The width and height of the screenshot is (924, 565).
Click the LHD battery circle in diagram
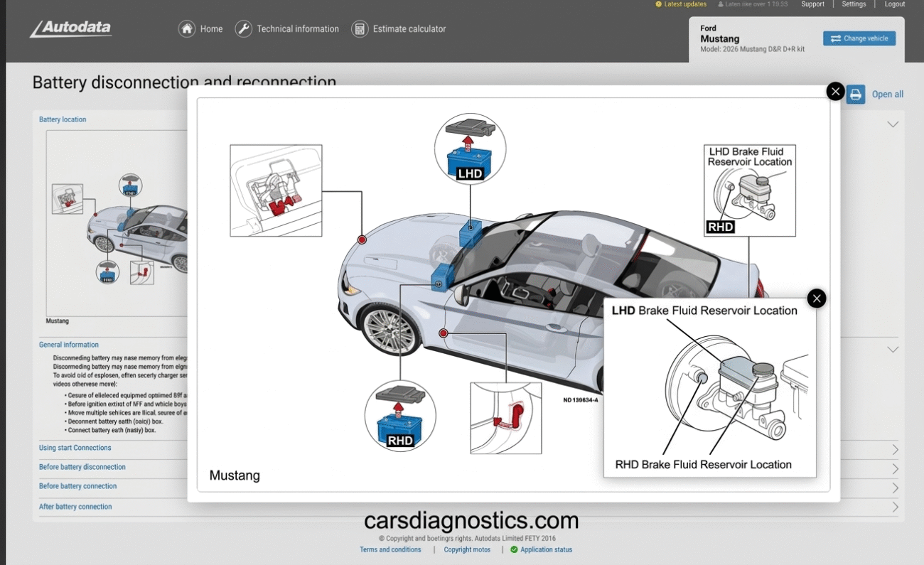point(470,149)
